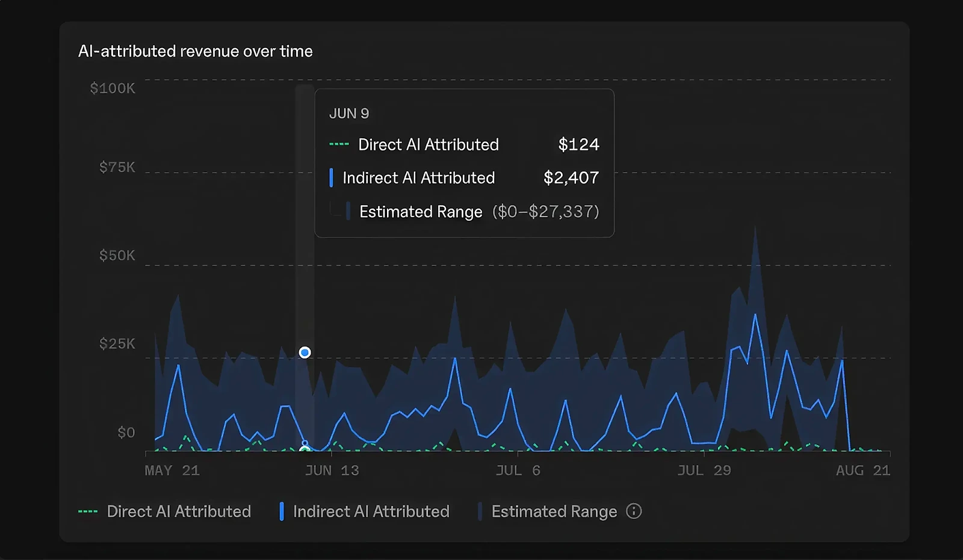Click the highlighted data point on Jun 9

click(x=305, y=352)
